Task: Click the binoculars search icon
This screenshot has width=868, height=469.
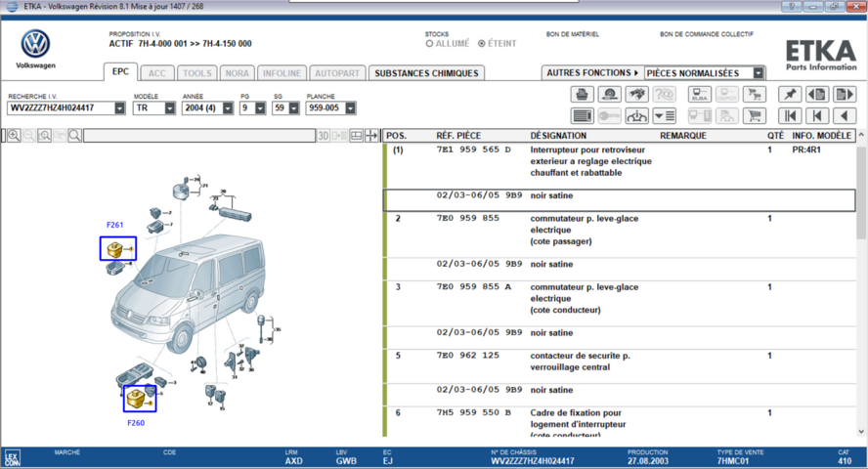Action: coord(636,94)
